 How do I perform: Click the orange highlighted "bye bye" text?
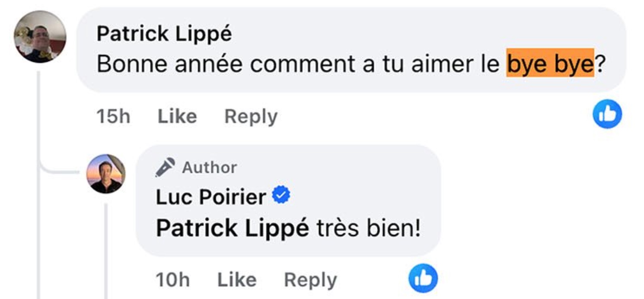(550, 64)
